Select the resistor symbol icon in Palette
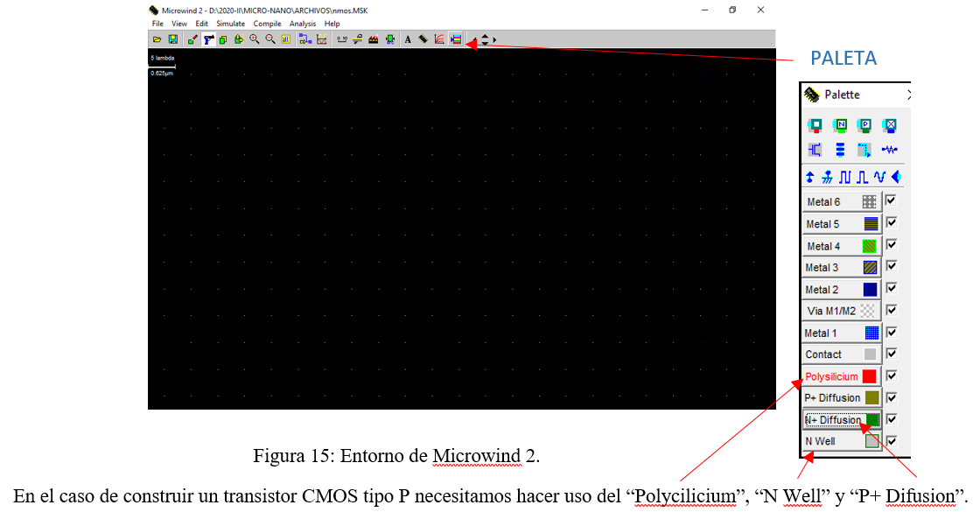Viewport: 980px width, 512px height. tap(890, 150)
